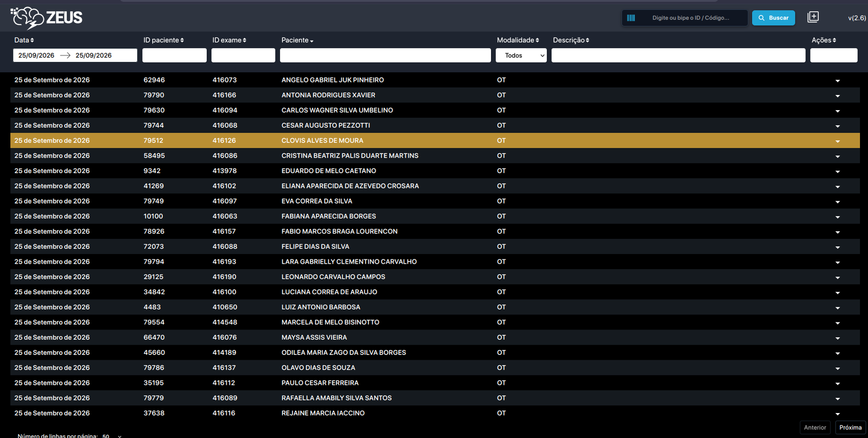Go to the Próxima page
Viewport: 868px width, 438px height.
pos(850,428)
